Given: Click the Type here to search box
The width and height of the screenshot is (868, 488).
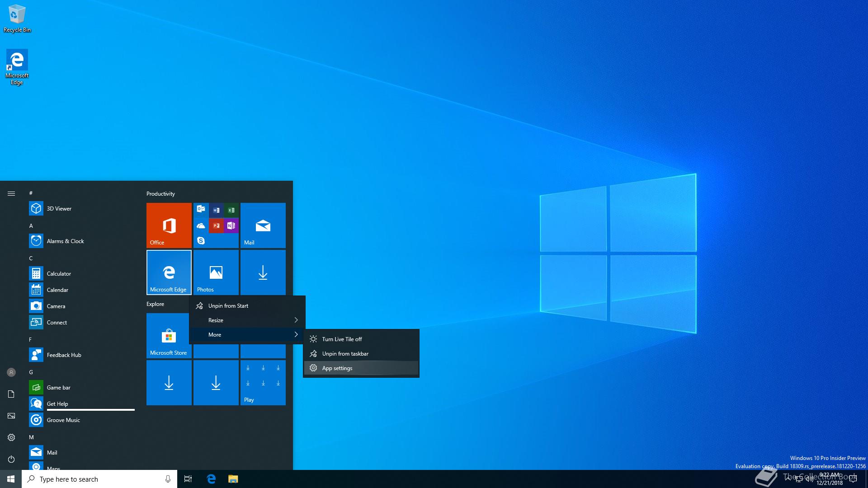Looking at the screenshot, I should [x=99, y=479].
